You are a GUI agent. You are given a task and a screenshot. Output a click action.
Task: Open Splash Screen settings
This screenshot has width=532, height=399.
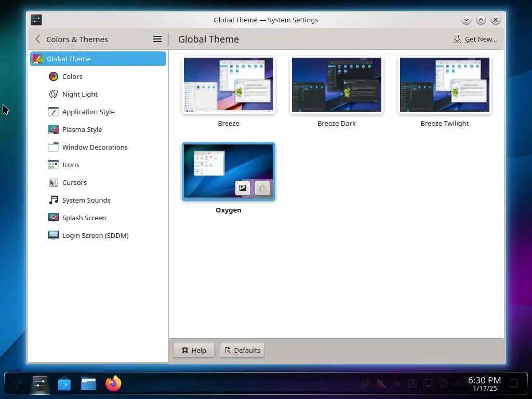click(98, 218)
